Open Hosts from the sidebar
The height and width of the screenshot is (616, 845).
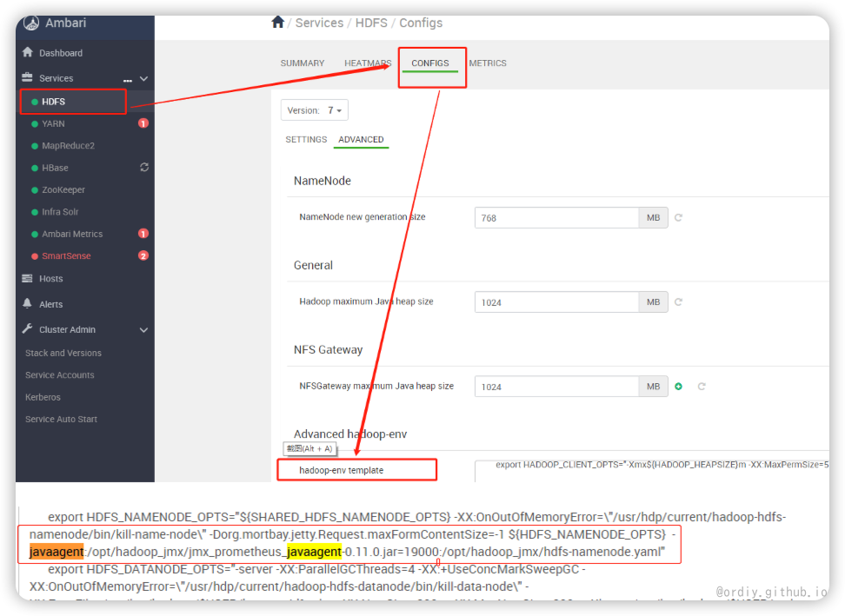(x=50, y=279)
